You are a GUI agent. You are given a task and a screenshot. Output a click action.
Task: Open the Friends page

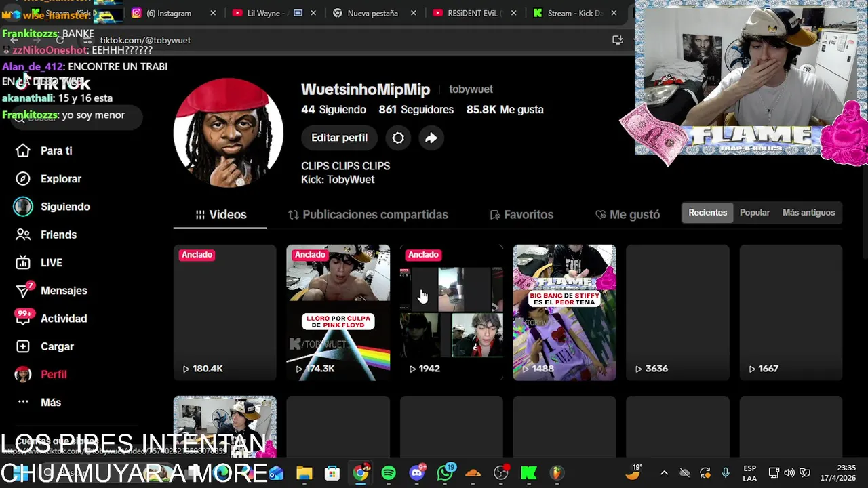coord(46,235)
